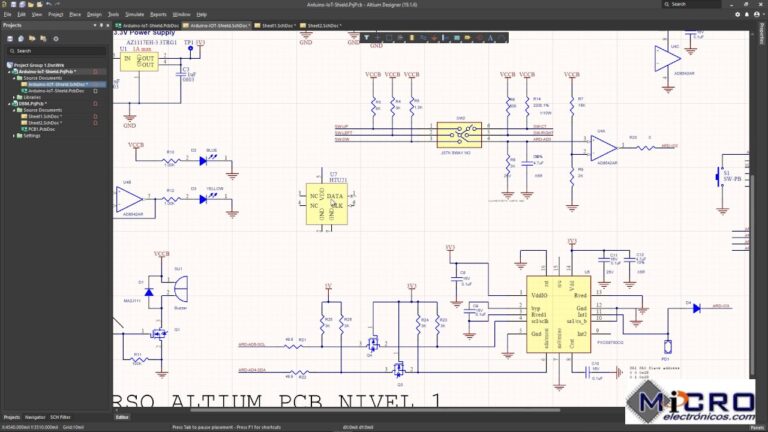The image size is (768, 432).
Task: Click the top-right Search box
Action: (x=692, y=4)
